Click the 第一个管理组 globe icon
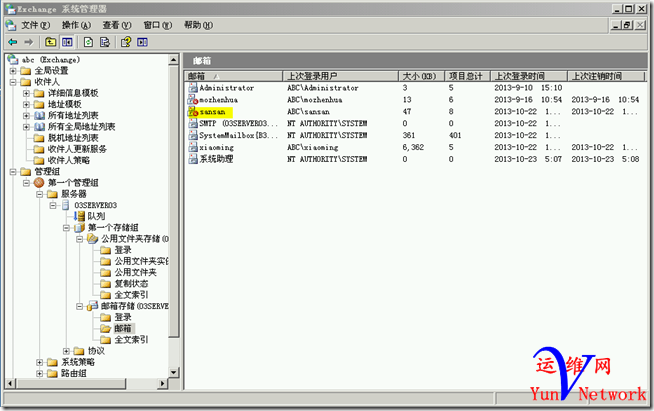654x411 pixels. (39, 183)
